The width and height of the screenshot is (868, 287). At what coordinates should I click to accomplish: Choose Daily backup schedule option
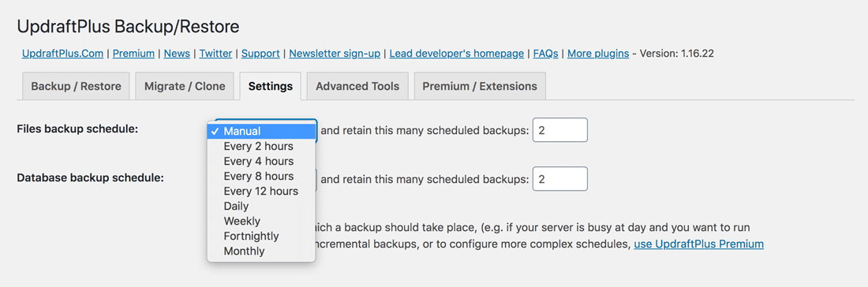(261, 207)
